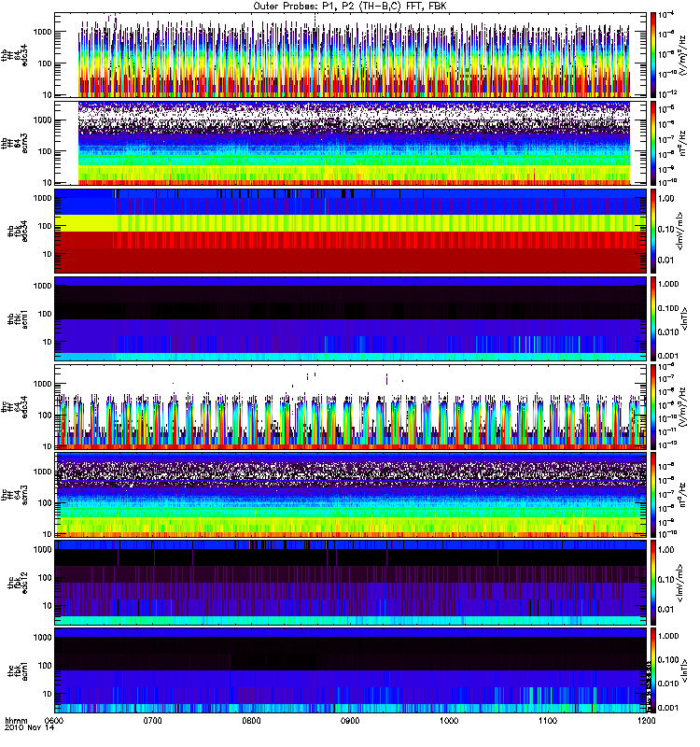Select the thc fbk scm1 filter bank panel
Viewport: 700px width, 747px height.
pos(351,670)
